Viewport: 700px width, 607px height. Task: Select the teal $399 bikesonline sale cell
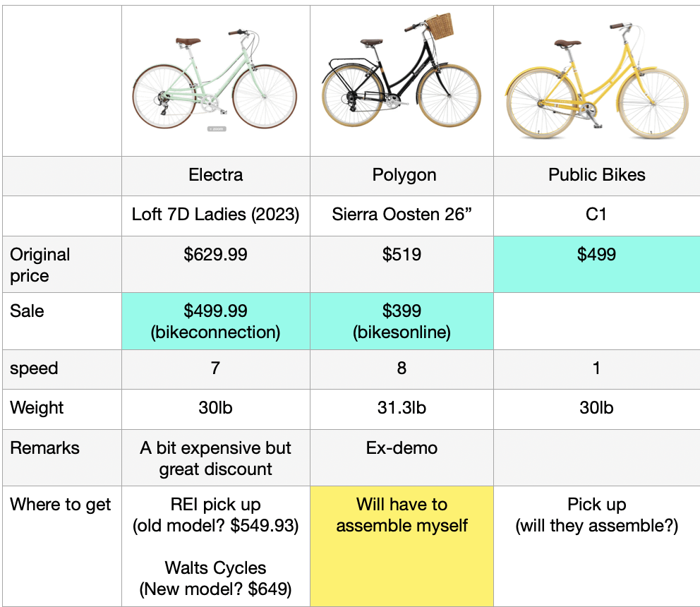402,321
